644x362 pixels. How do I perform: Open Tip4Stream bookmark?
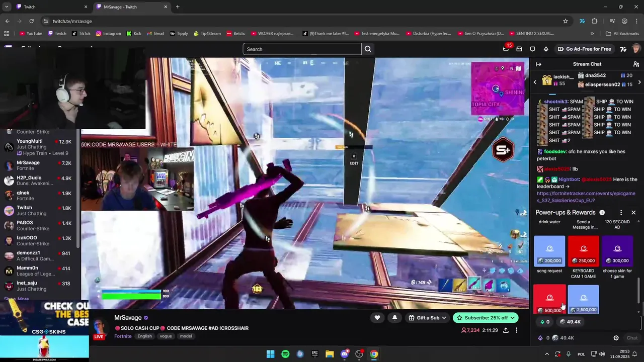click(207, 34)
